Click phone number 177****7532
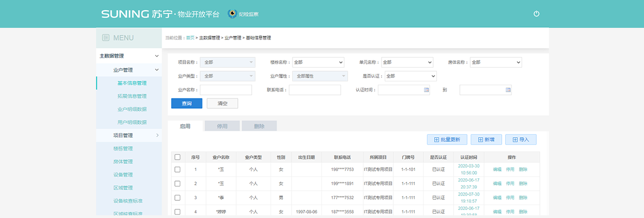The width and height of the screenshot is (644, 218). [x=342, y=198]
